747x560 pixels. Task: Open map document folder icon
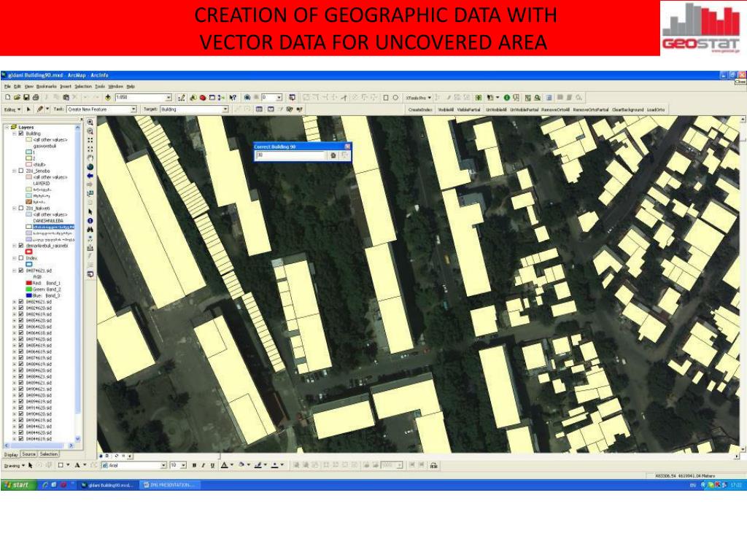17,98
